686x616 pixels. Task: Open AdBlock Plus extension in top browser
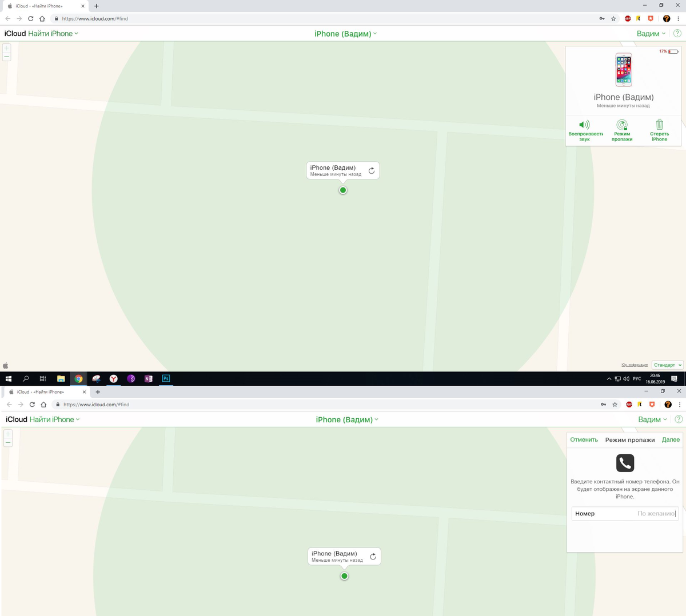coord(628,18)
